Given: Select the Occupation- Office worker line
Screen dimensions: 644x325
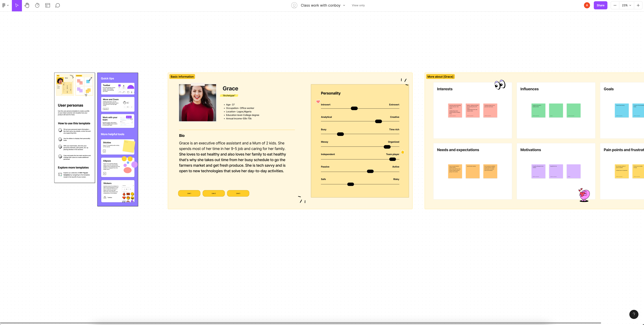Looking at the screenshot, I should pyautogui.click(x=240, y=108).
